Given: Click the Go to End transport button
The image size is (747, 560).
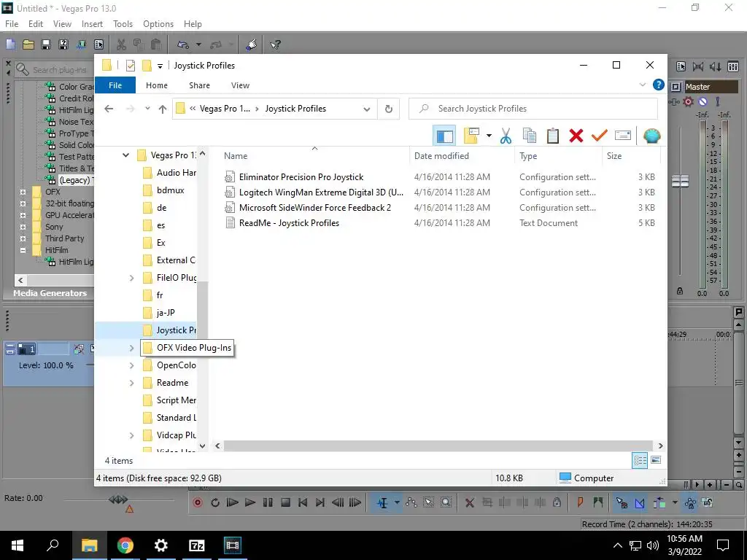Looking at the screenshot, I should click(x=320, y=502).
